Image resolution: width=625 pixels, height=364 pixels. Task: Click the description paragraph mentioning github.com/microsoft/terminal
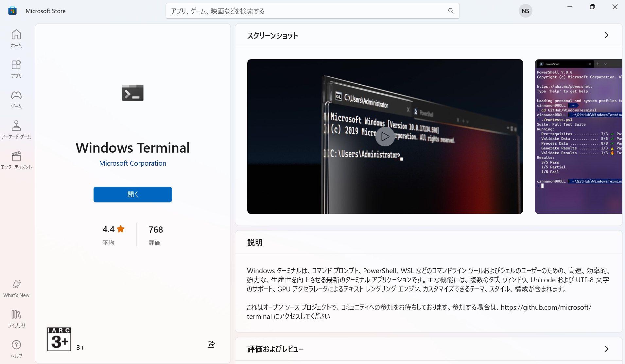click(419, 312)
